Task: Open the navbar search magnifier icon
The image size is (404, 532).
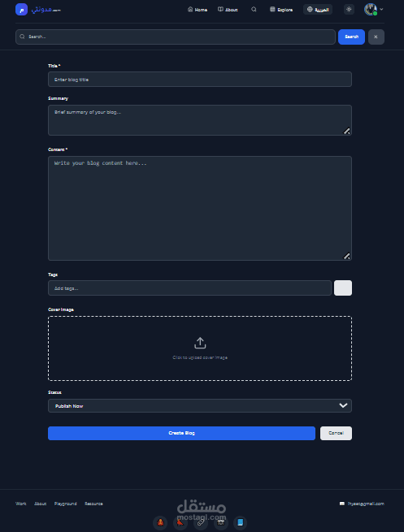Action: pyautogui.click(x=254, y=10)
